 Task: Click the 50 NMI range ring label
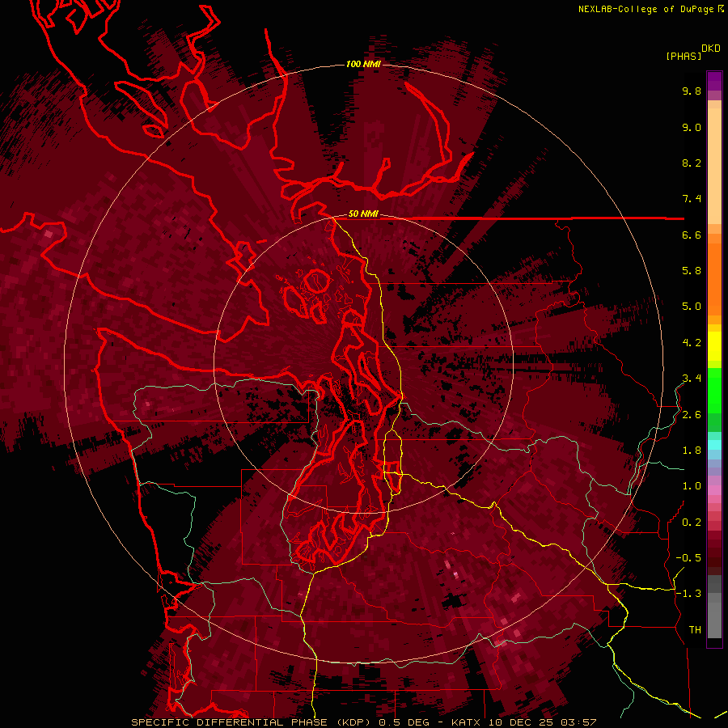[363, 214]
